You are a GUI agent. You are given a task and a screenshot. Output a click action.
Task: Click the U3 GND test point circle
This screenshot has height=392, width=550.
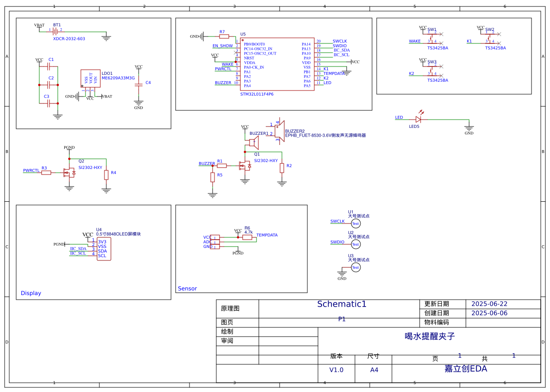point(356,267)
